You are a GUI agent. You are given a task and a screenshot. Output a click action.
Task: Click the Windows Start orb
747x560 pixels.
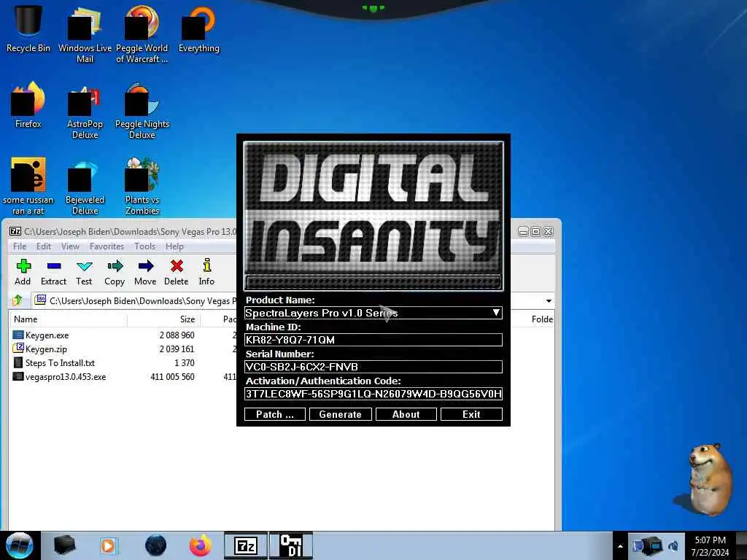[x=20, y=545]
